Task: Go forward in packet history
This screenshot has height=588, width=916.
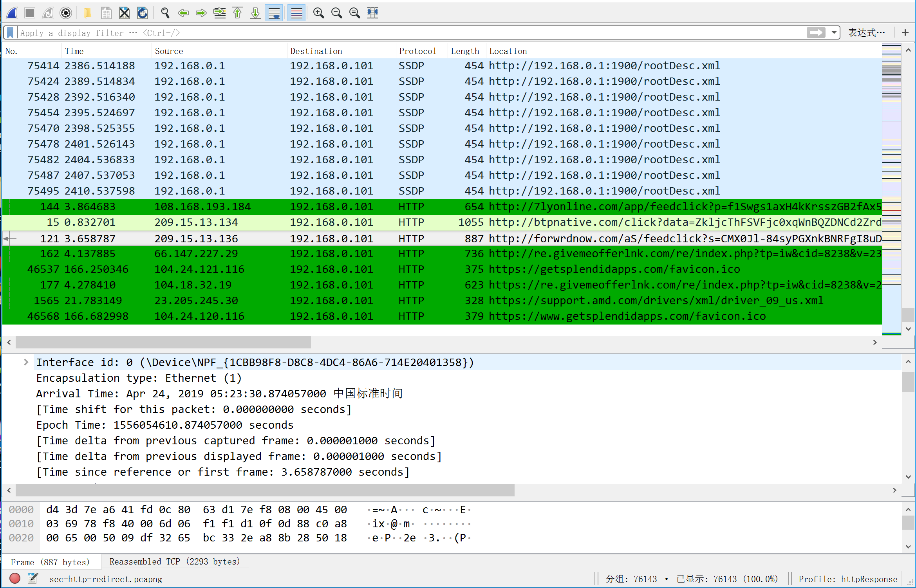Action: (x=201, y=13)
